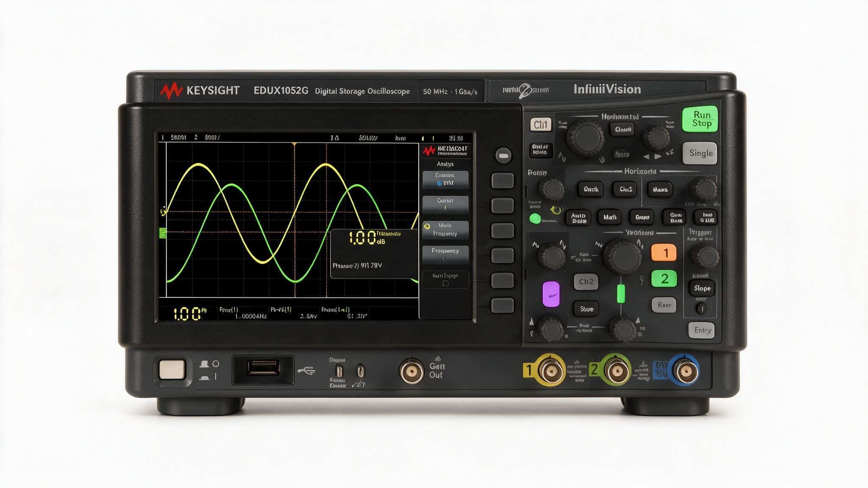The image size is (868, 488).
Task: Click the knob under the Boltin label
Action: tap(551, 189)
